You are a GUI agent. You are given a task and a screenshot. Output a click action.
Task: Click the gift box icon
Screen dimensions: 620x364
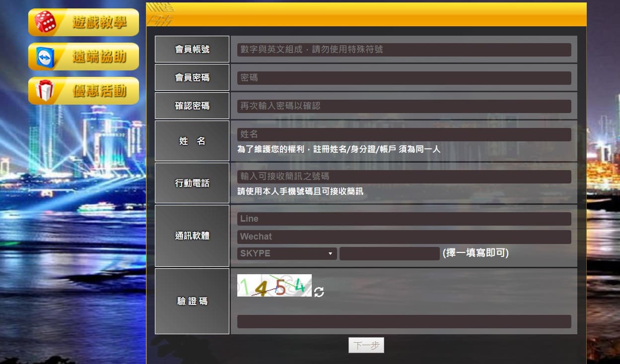pyautogui.click(x=45, y=91)
